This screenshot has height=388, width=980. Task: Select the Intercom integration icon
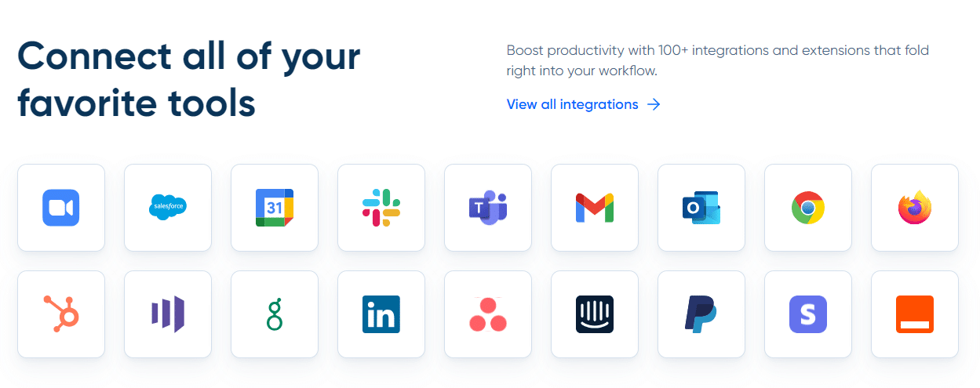595,314
